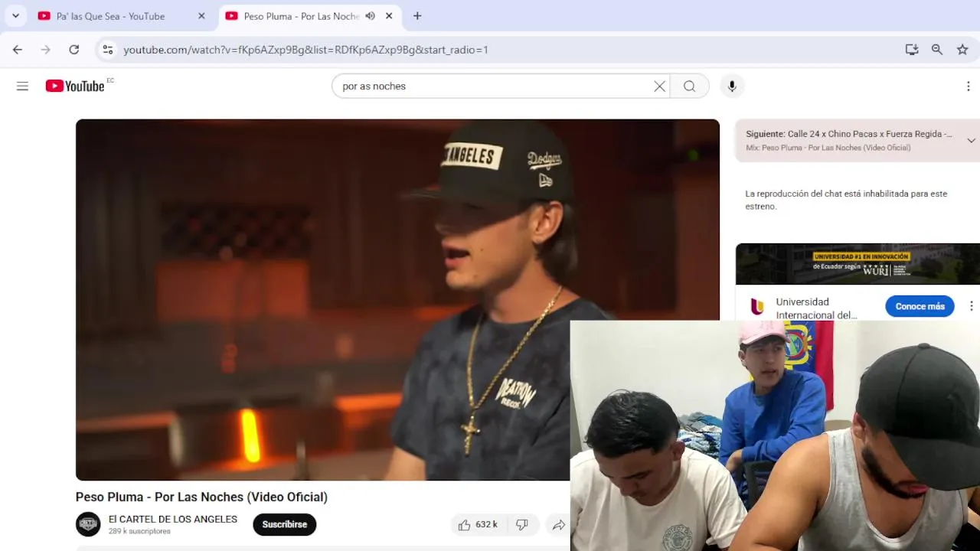980x551 pixels.
Task: Dislike the video with thumbs down
Action: [x=522, y=525]
